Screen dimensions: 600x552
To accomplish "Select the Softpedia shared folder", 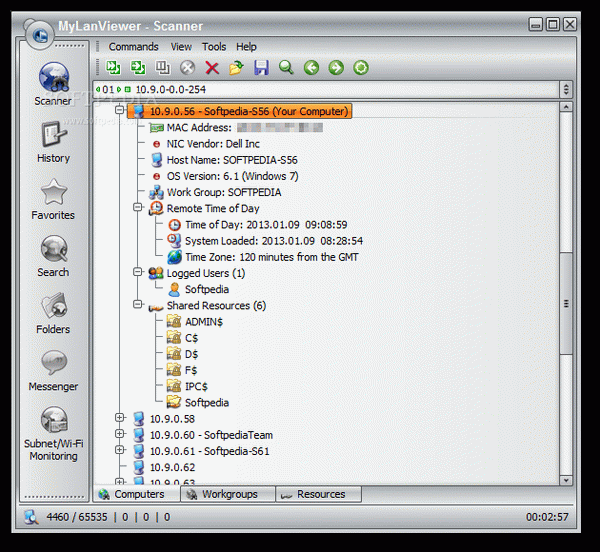I will 198,402.
